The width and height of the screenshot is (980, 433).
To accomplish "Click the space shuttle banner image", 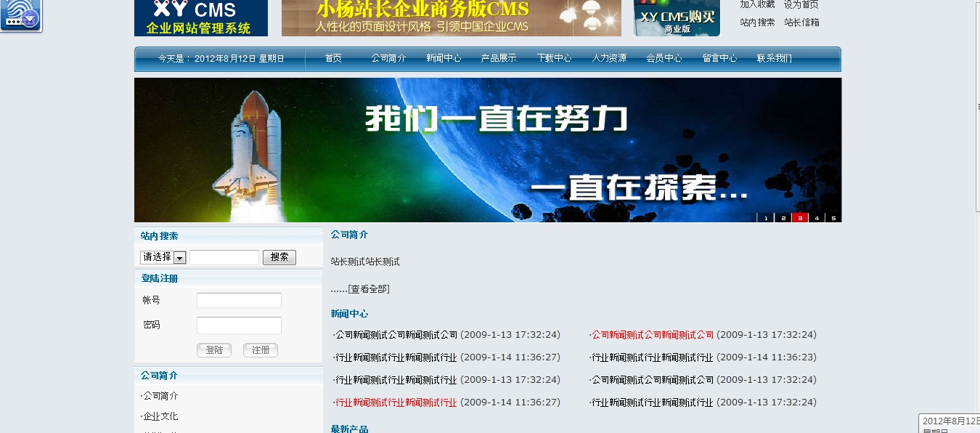I will click(x=488, y=150).
